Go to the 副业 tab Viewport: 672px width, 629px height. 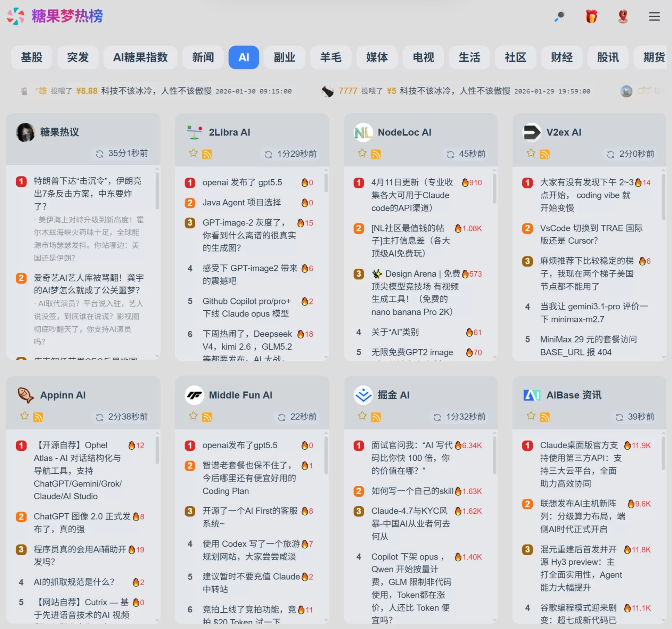pyautogui.click(x=285, y=57)
